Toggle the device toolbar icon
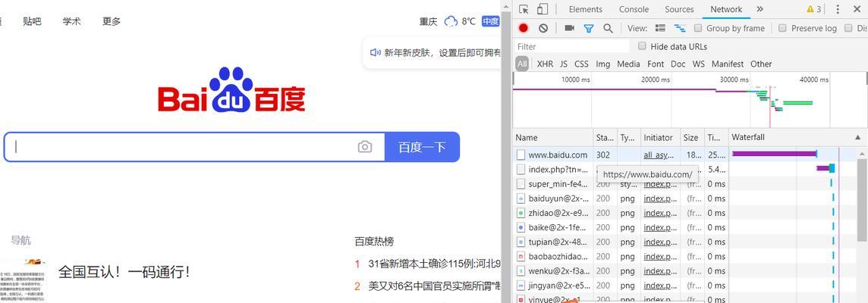The width and height of the screenshot is (868, 303). pos(542,9)
